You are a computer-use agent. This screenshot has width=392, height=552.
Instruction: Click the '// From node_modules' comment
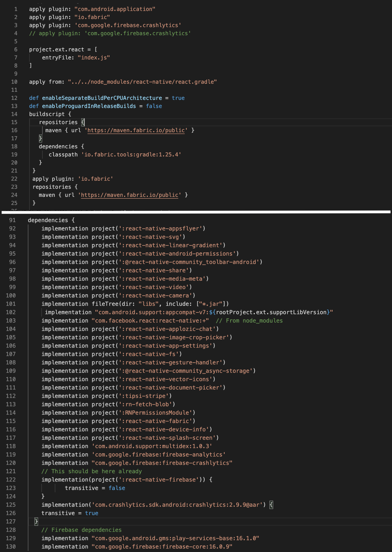[249, 321]
